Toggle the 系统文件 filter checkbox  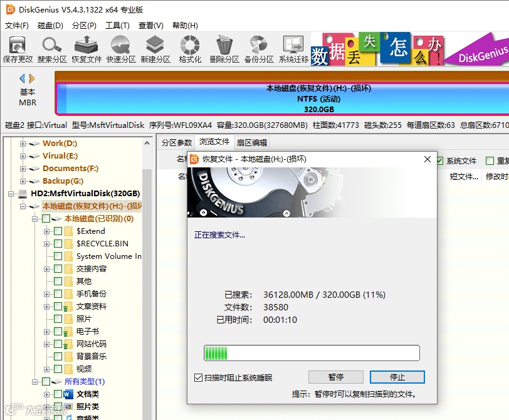pos(440,161)
